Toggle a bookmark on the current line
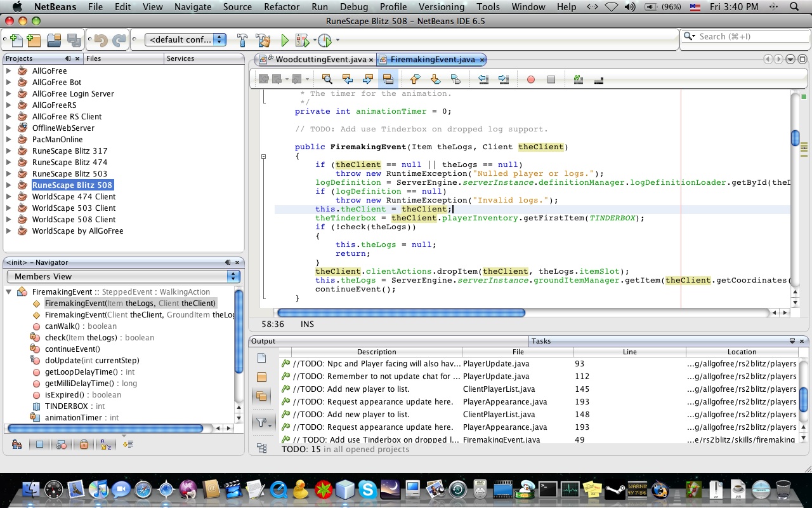 coord(455,79)
